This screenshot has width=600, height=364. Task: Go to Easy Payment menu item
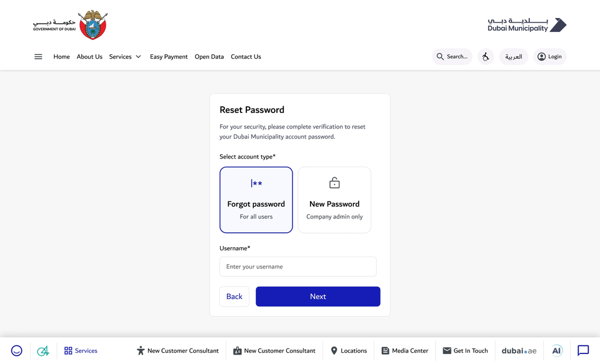[169, 57]
